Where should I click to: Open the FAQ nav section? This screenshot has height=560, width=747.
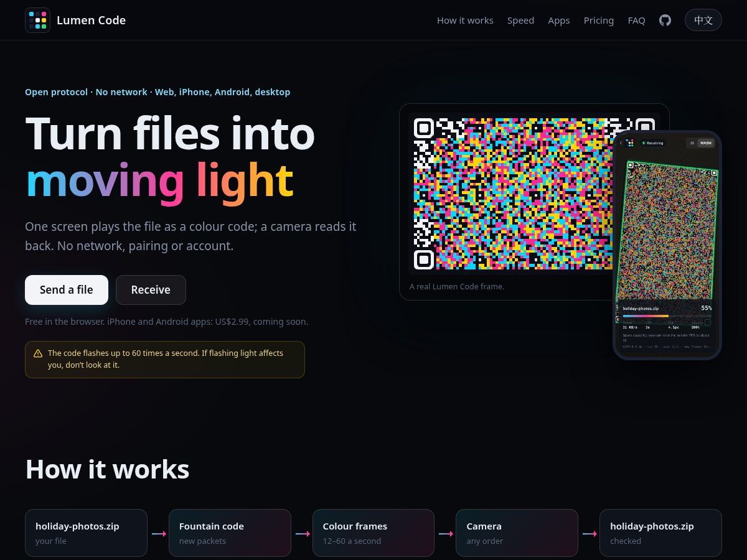(637, 21)
